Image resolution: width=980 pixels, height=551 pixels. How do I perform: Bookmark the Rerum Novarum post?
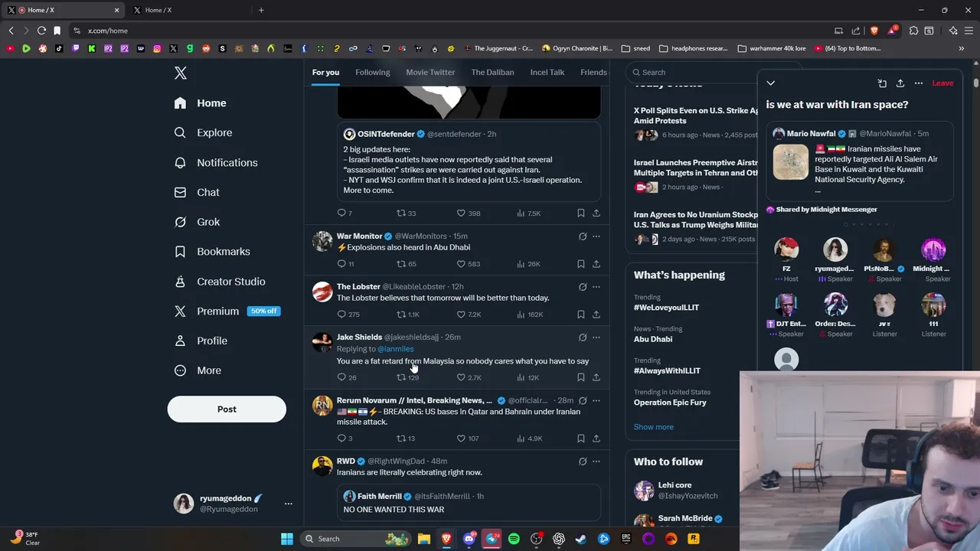tap(581, 439)
